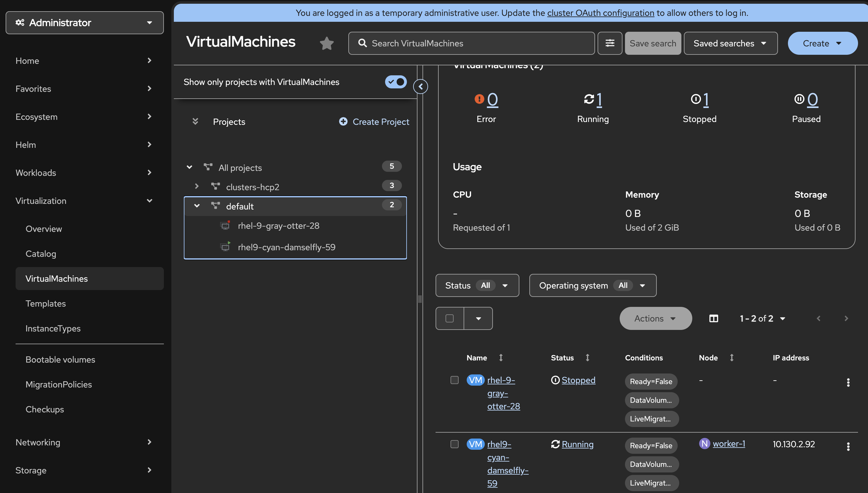Open the advanced search filter icon
Viewport: 868px width, 493px height.
609,43
